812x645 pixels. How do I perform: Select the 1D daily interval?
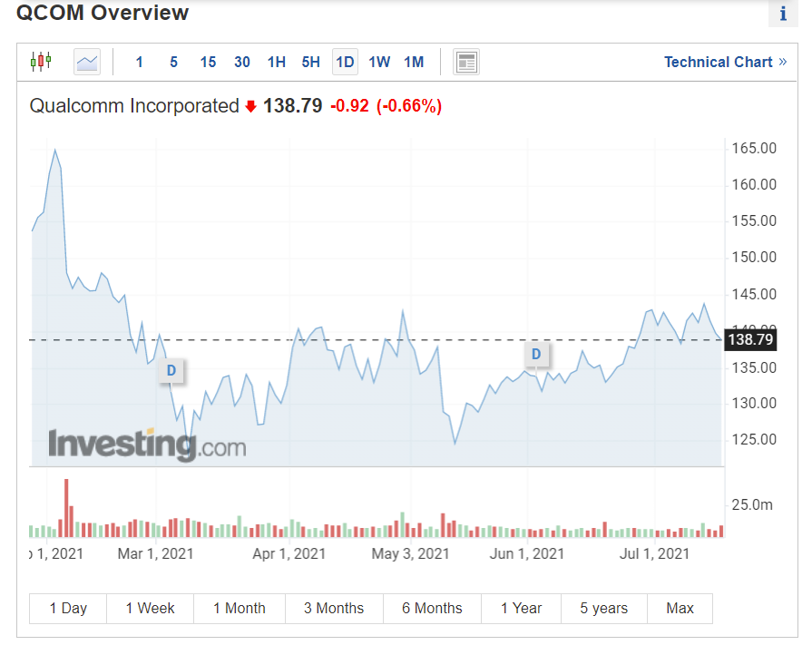pyautogui.click(x=345, y=62)
